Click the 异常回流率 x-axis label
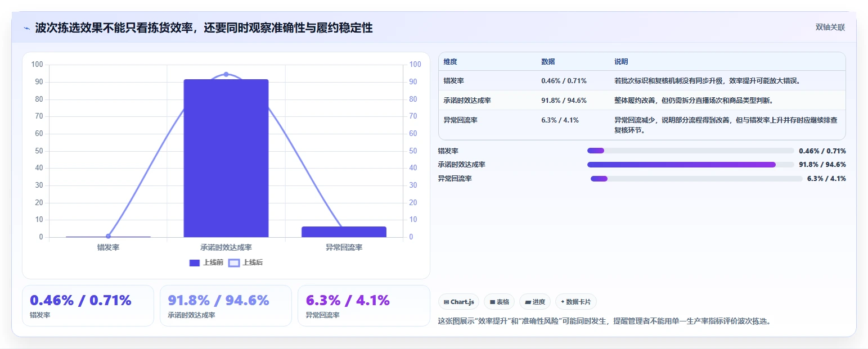Viewport: 868px width, 349px height. pyautogui.click(x=344, y=247)
